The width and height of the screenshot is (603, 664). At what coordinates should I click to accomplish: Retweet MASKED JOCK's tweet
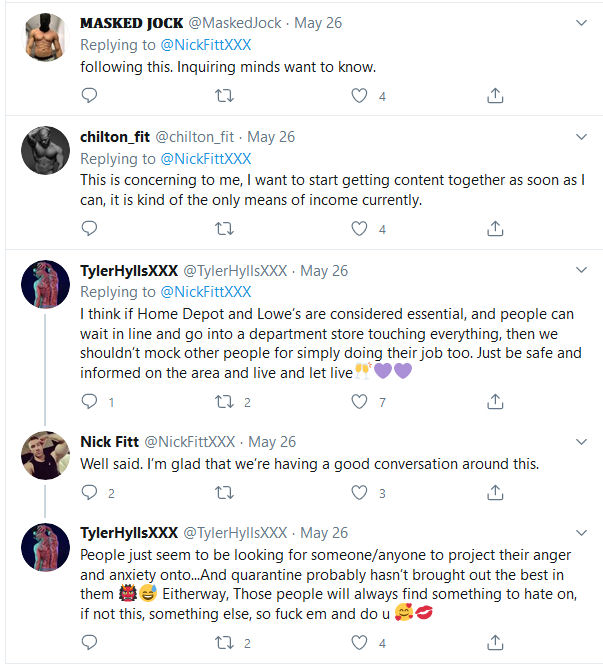coord(224,96)
